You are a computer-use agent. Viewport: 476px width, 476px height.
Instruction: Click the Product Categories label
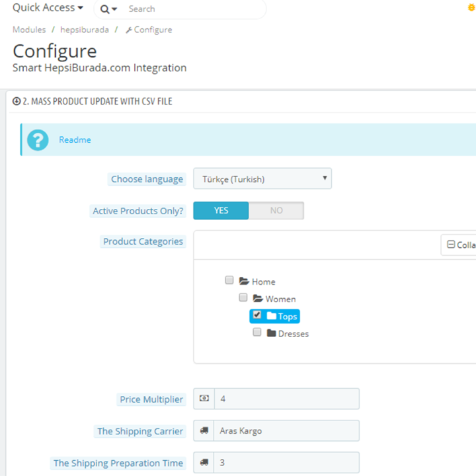click(143, 241)
